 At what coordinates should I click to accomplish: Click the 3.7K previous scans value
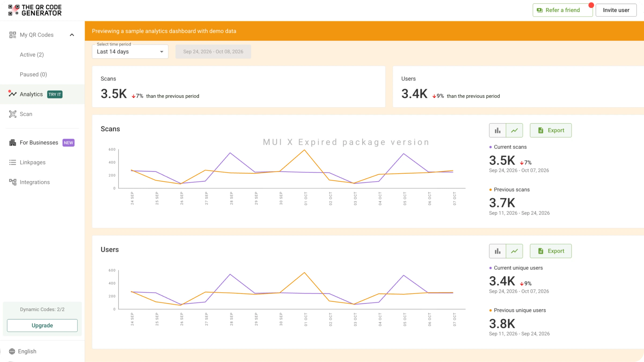(502, 203)
